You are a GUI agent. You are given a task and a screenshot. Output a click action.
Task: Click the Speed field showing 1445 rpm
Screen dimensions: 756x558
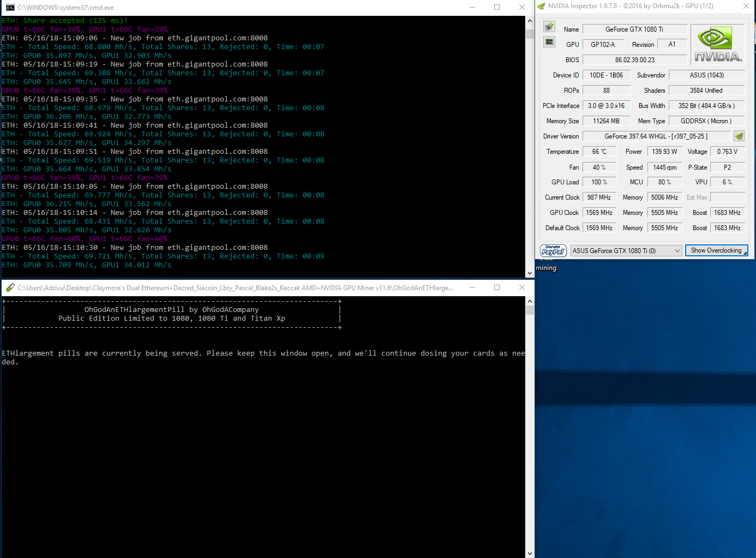pos(664,167)
